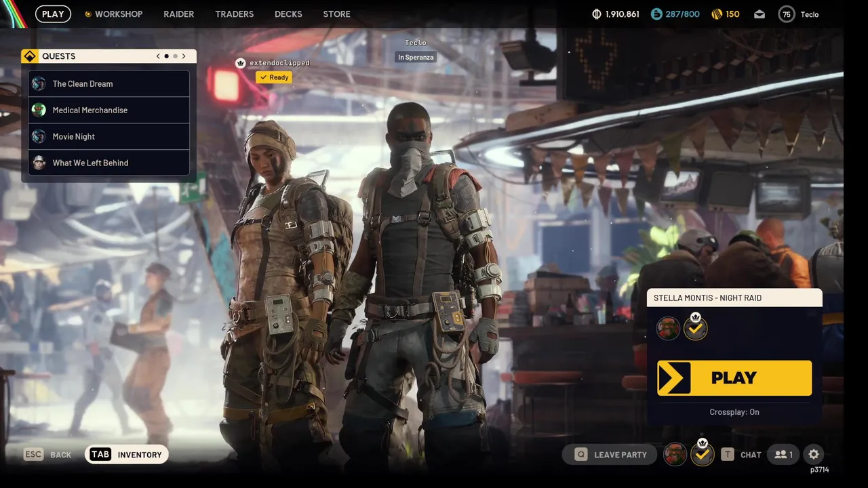Viewport: 868px width, 488px height.
Task: Click the coin currency icon beside 1,910,861
Action: pos(597,14)
